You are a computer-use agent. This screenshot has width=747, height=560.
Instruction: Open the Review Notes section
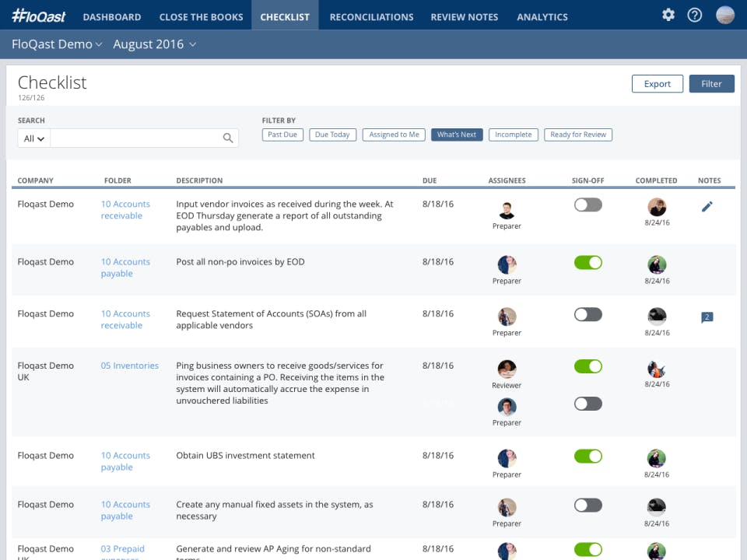(x=464, y=16)
